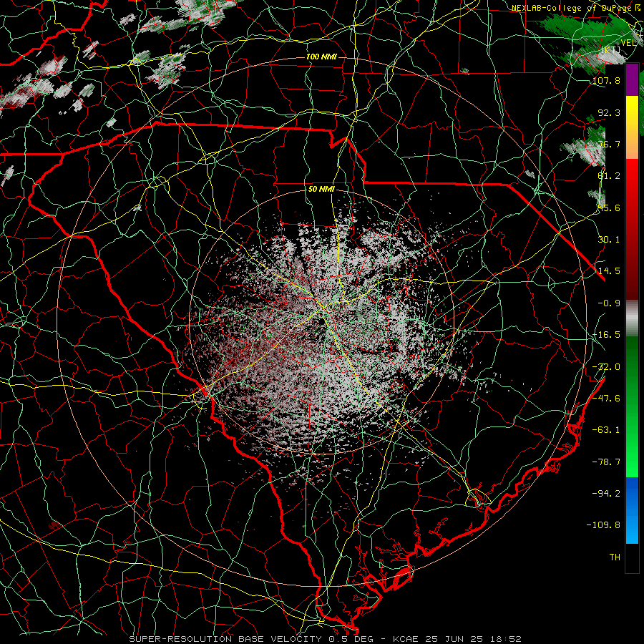Click the 107.8 value on the velocity scale
This screenshot has width=644, height=644.
[606, 80]
